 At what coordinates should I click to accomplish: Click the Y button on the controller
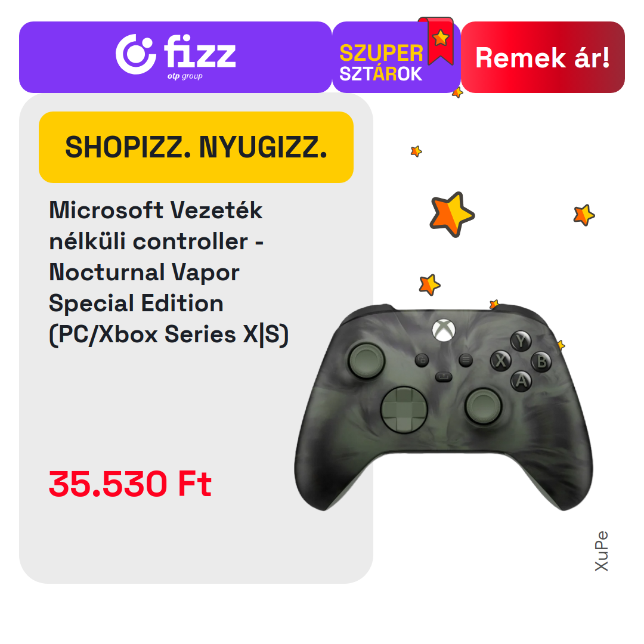click(521, 341)
